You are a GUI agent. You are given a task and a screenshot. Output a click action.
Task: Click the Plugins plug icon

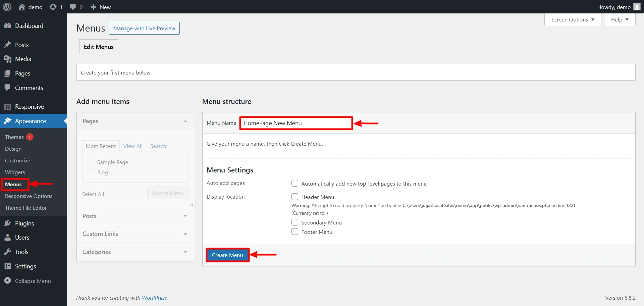point(7,223)
